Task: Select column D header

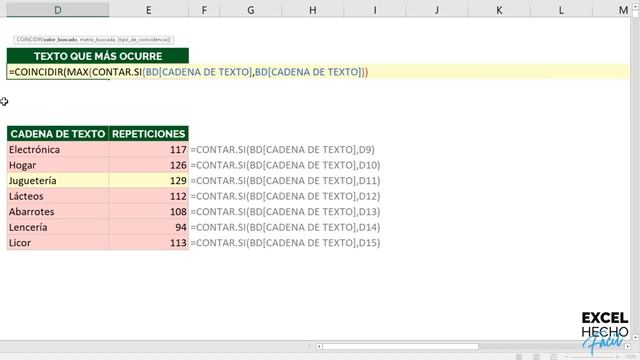Action: 58,10
